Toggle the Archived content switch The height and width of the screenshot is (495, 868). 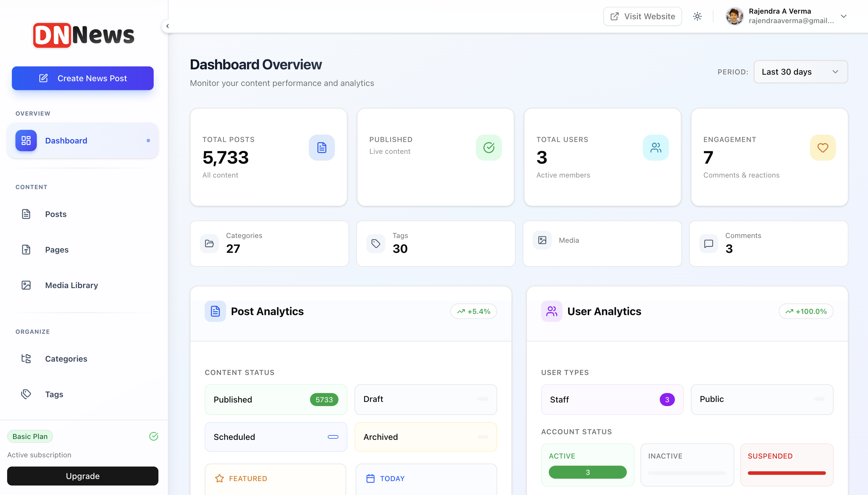(x=484, y=437)
